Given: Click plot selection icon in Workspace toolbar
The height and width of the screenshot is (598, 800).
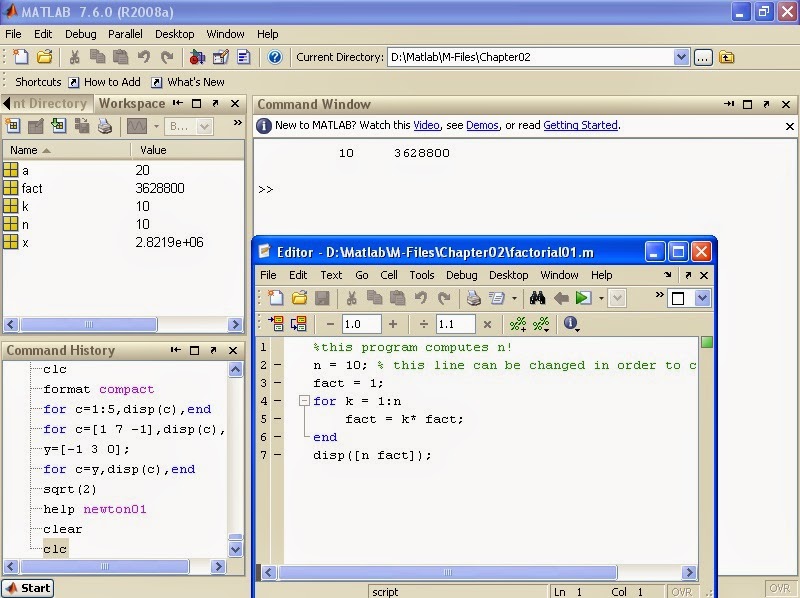Looking at the screenshot, I should [137, 126].
